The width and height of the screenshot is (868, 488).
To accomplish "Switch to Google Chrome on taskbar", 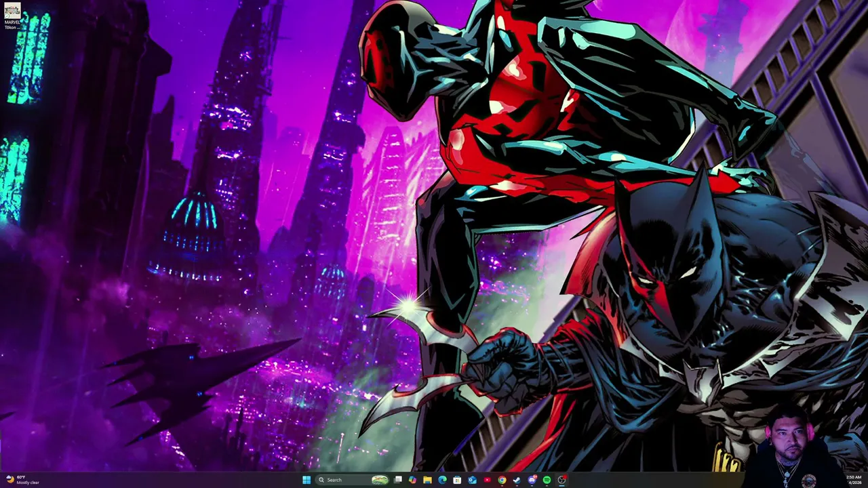I will (x=502, y=480).
